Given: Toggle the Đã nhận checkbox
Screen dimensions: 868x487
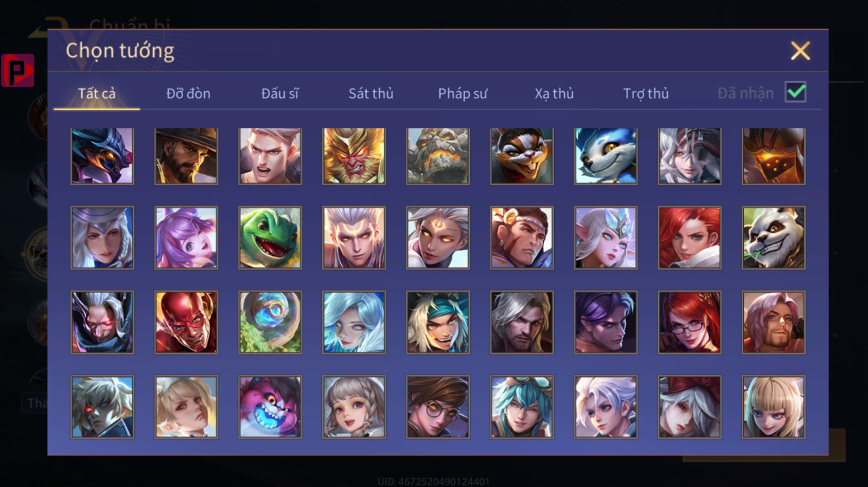Looking at the screenshot, I should click(x=796, y=92).
